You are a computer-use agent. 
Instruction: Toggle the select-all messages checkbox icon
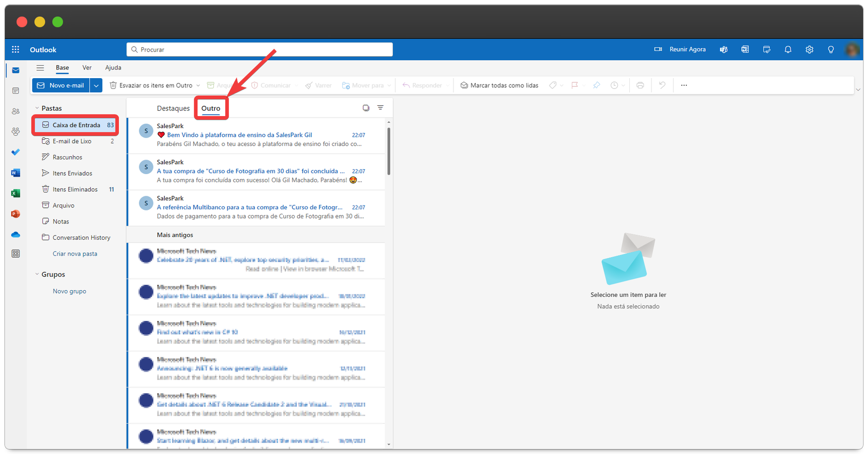tap(366, 108)
